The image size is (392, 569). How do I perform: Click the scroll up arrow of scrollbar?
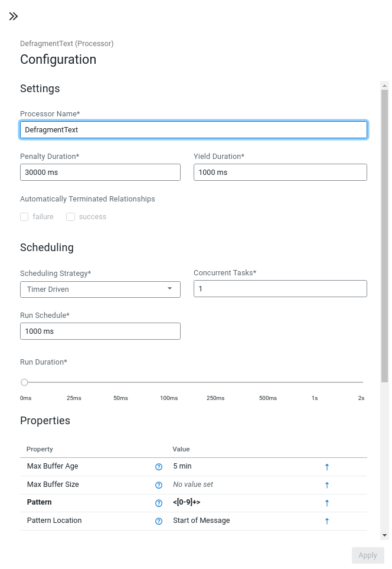coord(384,86)
